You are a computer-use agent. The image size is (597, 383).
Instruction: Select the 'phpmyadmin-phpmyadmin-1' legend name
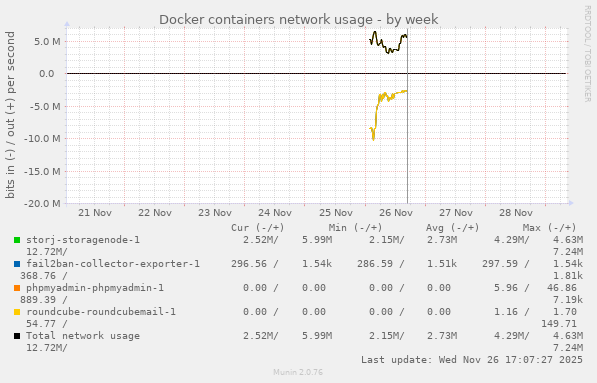[95, 288]
